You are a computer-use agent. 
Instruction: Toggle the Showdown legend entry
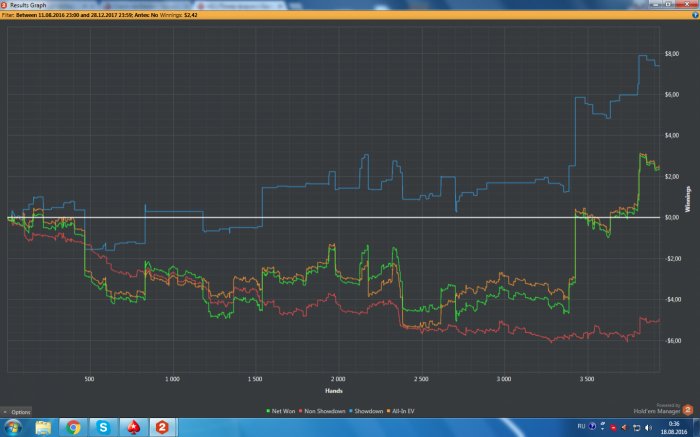coord(366,411)
